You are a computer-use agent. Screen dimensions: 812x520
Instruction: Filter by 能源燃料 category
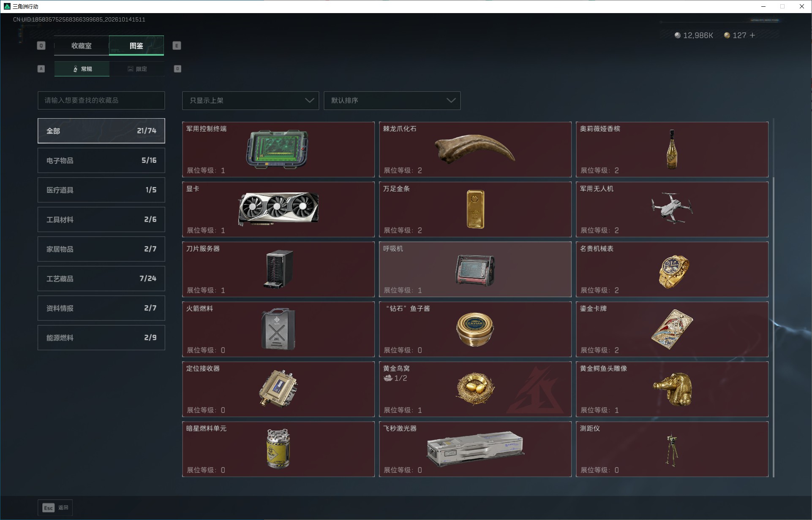tap(101, 338)
